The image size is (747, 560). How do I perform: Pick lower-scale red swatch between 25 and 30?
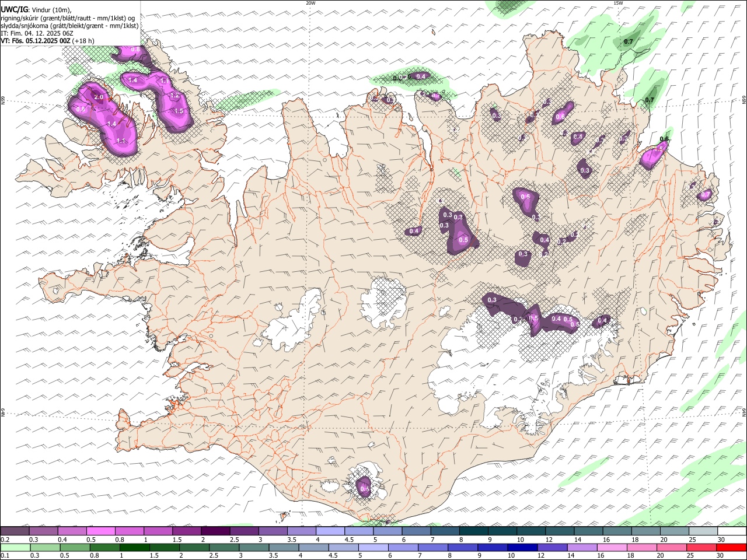pos(701,547)
